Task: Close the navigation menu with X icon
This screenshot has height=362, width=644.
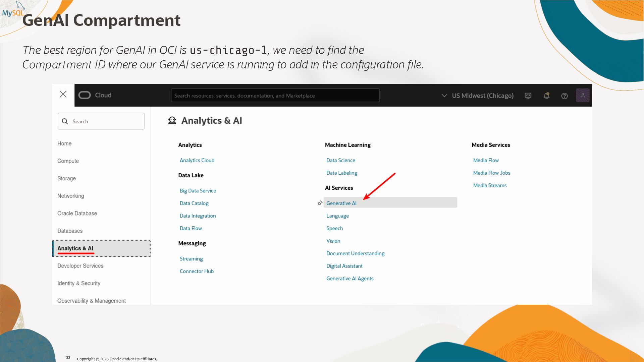Action: pos(63,95)
